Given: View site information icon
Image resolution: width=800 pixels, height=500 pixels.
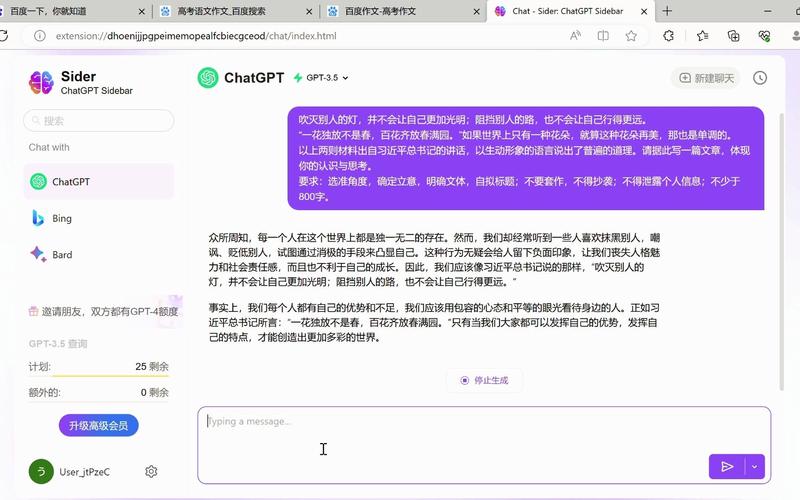Looking at the screenshot, I should click(39, 36).
